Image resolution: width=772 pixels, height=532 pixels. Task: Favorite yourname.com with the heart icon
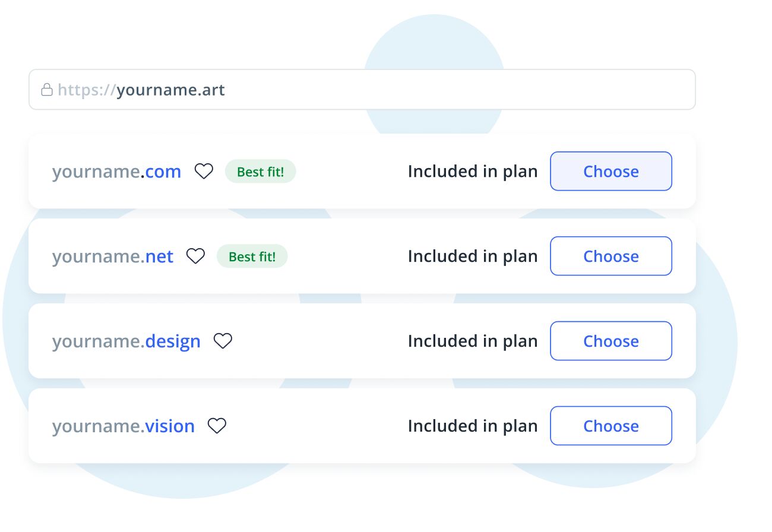point(204,172)
